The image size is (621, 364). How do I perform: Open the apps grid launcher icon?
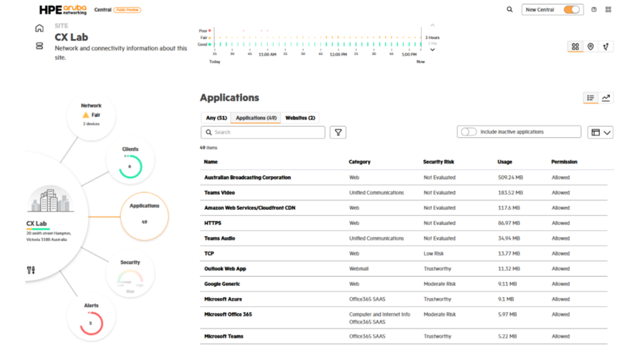[608, 10]
